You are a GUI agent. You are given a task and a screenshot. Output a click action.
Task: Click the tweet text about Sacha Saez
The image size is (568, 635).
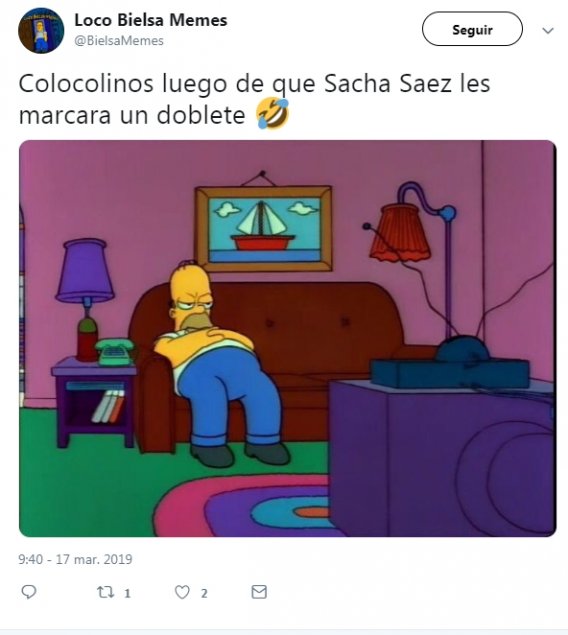[x=254, y=99]
